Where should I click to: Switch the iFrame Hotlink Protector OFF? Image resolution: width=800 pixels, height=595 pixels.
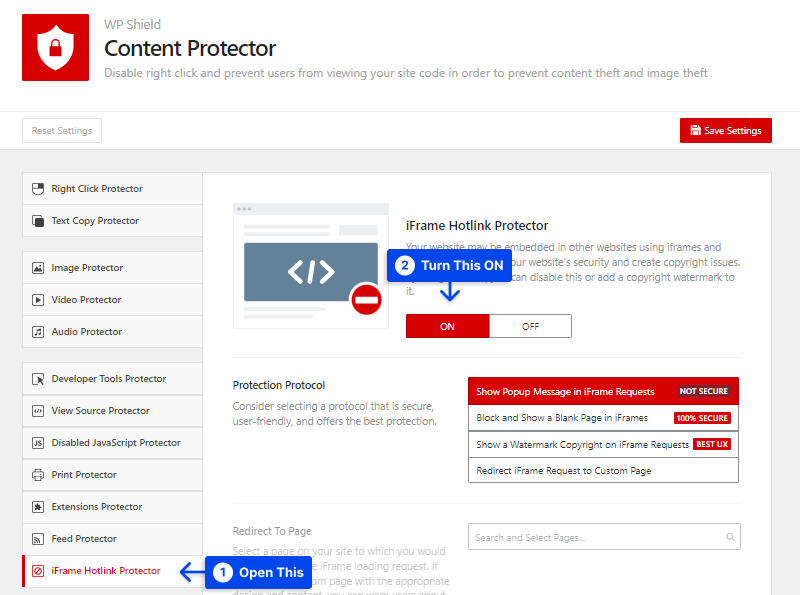[x=530, y=326]
